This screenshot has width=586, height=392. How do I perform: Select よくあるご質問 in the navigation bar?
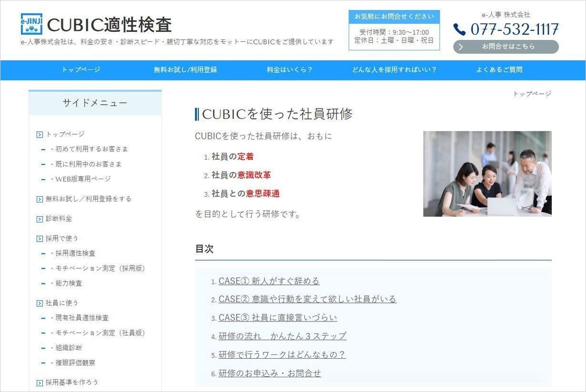point(499,70)
